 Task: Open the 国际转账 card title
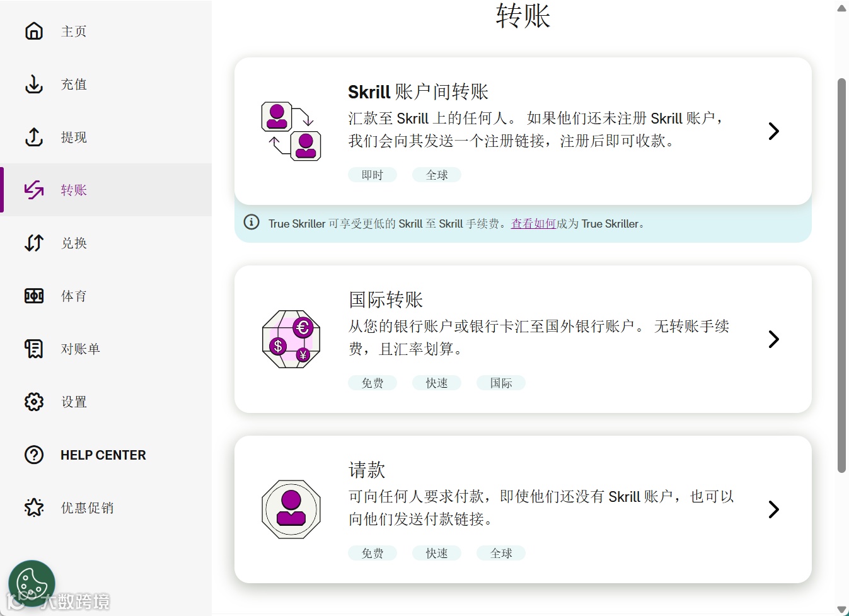pyautogui.click(x=386, y=299)
